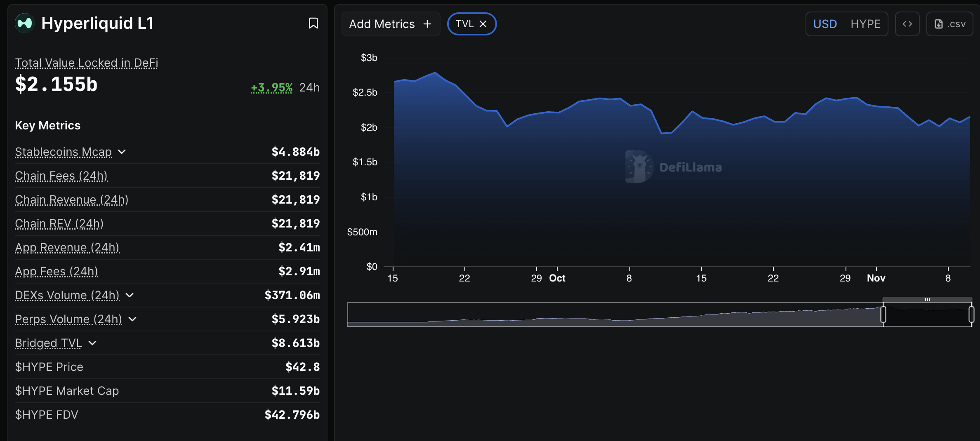Switch chart denomination to USD
The height and width of the screenshot is (441, 980).
tap(825, 24)
